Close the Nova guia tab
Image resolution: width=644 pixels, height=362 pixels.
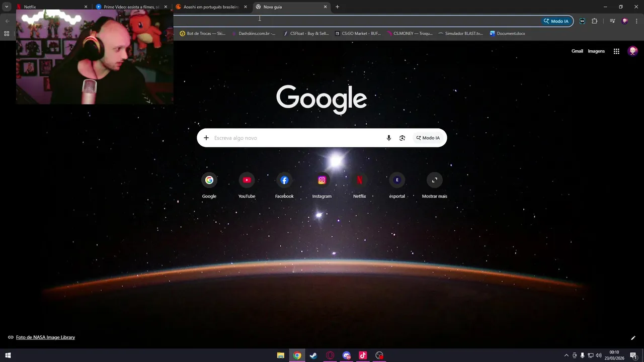tap(326, 7)
